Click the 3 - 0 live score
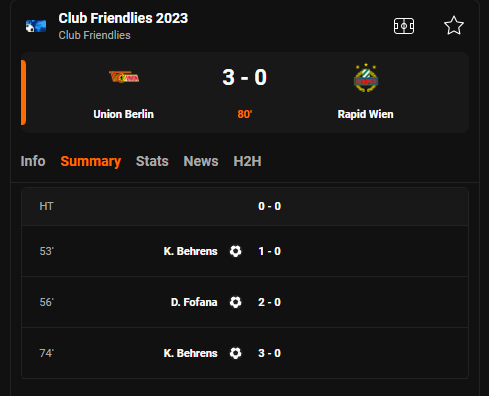This screenshot has height=396, width=489. click(244, 77)
